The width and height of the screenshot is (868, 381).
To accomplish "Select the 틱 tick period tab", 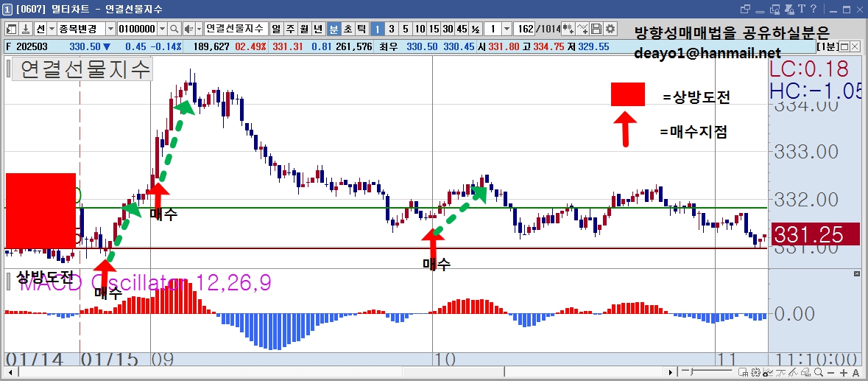I will [x=361, y=29].
